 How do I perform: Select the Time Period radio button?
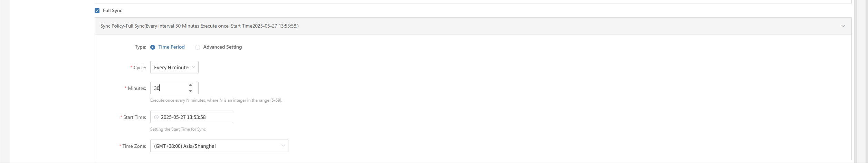[153, 47]
